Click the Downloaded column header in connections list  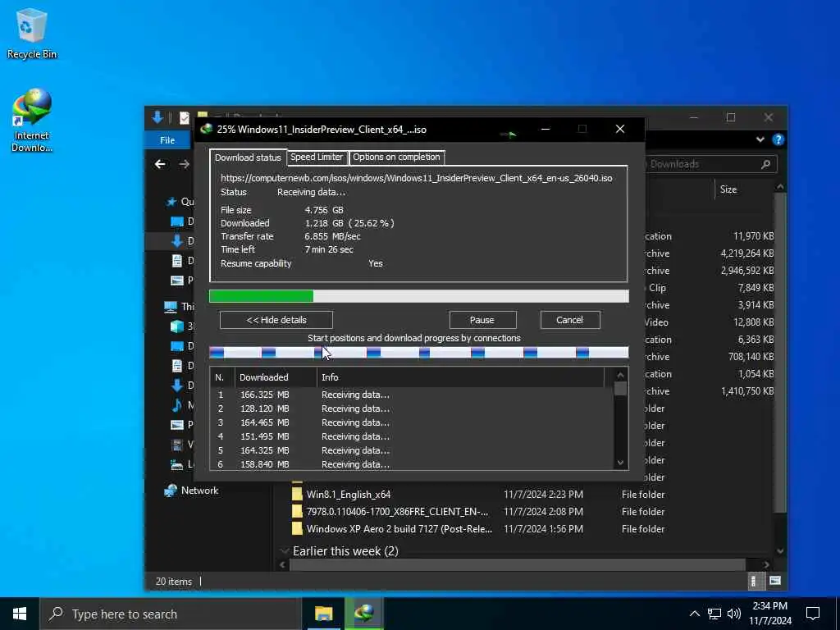(x=276, y=377)
